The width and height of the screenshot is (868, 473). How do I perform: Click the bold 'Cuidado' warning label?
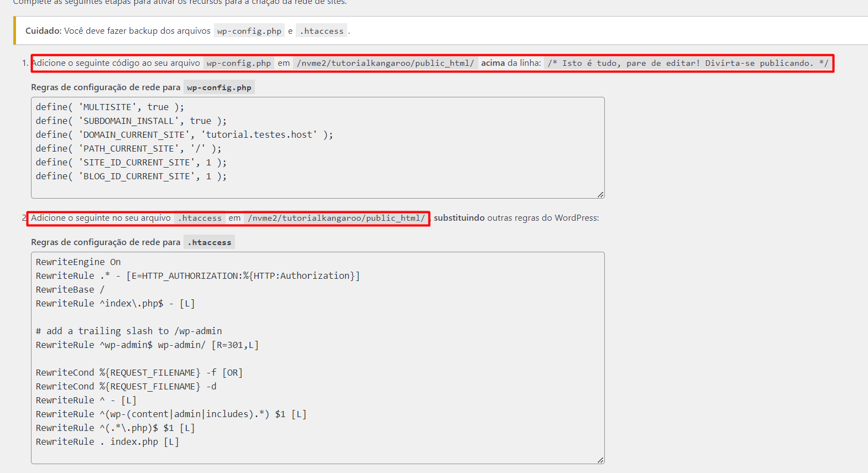click(43, 31)
